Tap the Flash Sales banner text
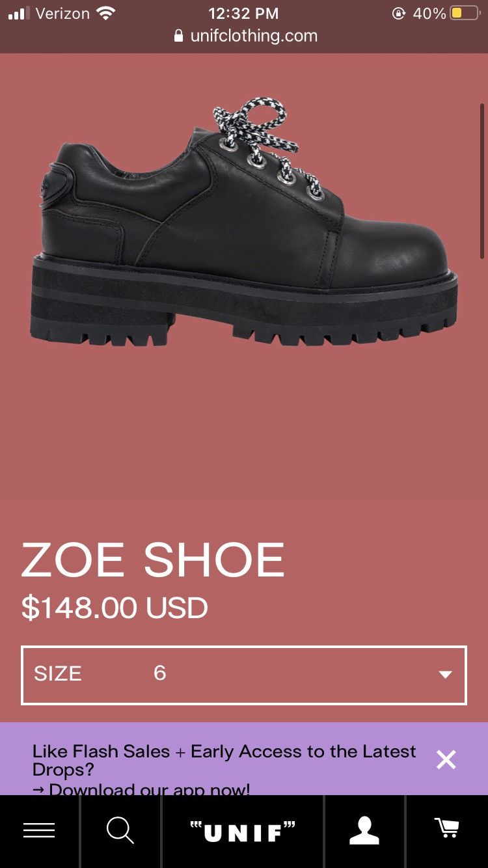This screenshot has height=868, width=488. coord(224,759)
